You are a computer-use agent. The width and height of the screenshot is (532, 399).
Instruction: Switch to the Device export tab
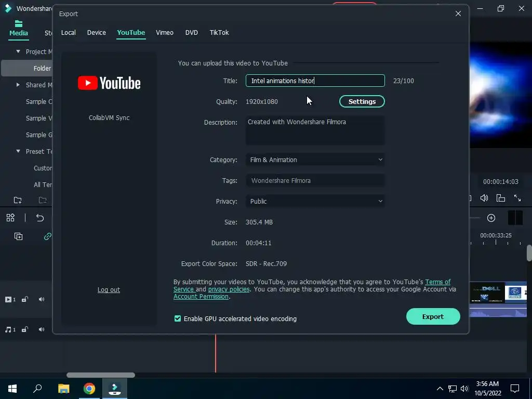point(96,33)
